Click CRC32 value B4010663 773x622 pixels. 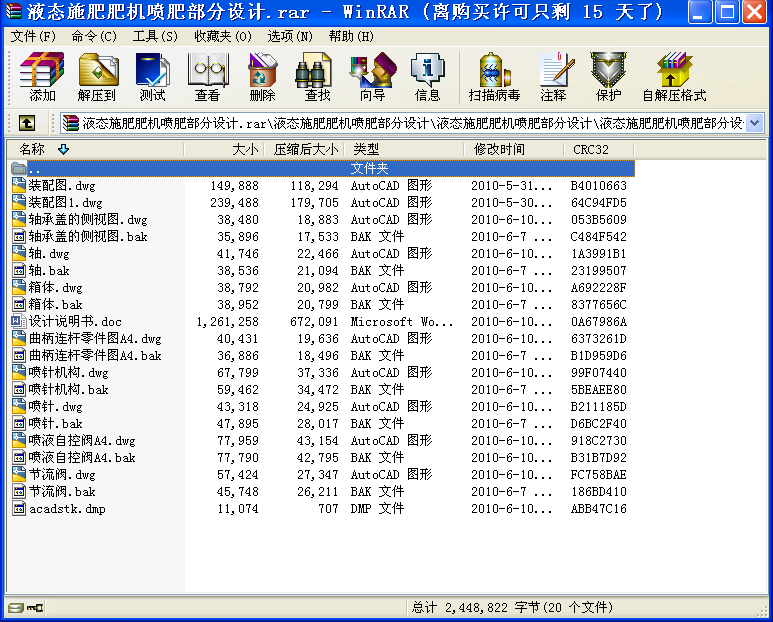click(x=598, y=186)
